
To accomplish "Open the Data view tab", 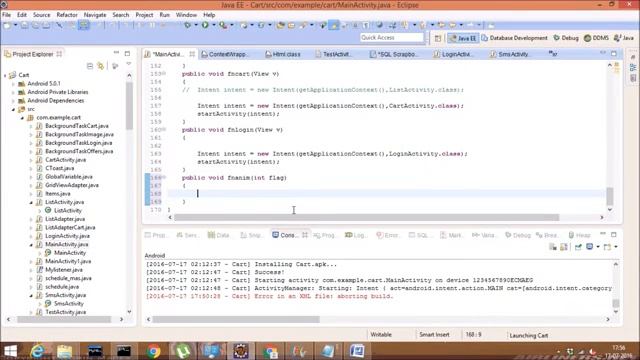I will [x=218, y=235].
